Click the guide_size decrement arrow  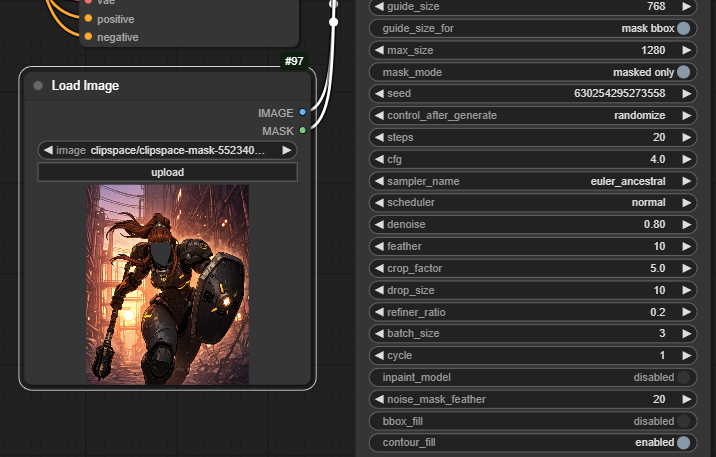(x=379, y=6)
